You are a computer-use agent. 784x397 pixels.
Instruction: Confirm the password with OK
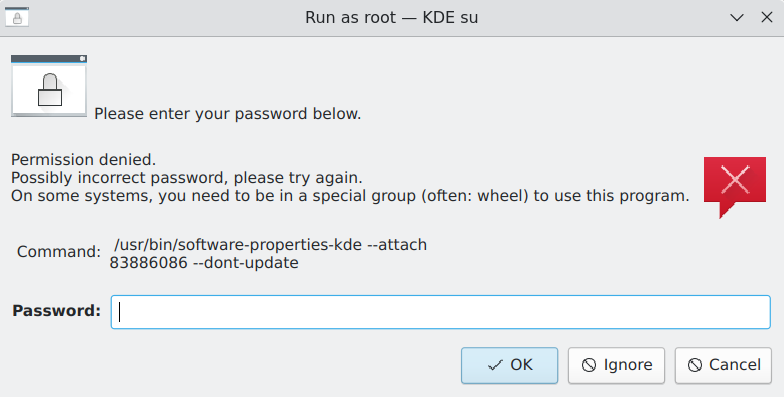510,366
